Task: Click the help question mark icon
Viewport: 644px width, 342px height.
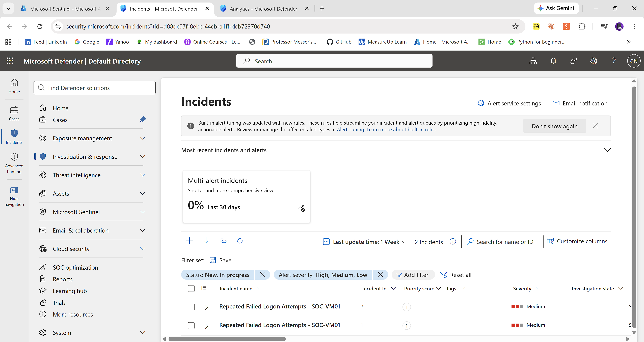Action: pyautogui.click(x=613, y=61)
